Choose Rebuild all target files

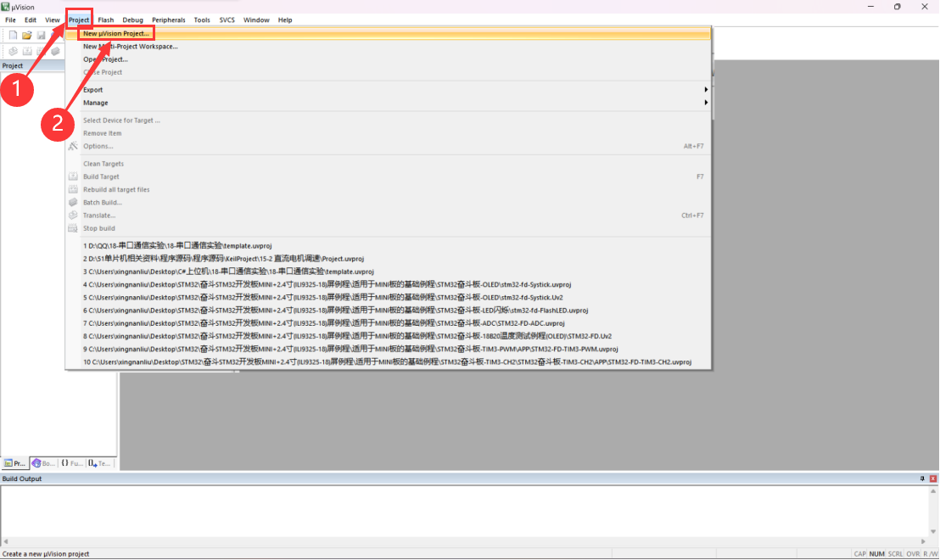point(388,189)
